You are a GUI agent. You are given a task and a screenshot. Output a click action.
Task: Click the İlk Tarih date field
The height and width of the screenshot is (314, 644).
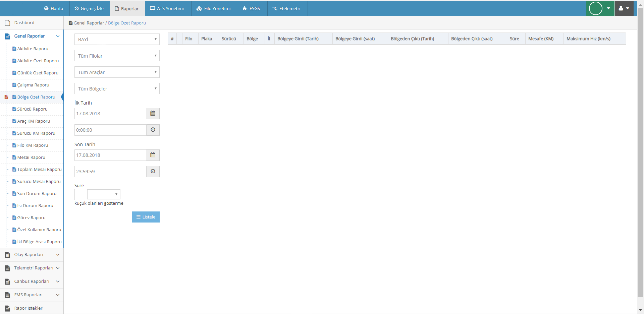(x=110, y=114)
